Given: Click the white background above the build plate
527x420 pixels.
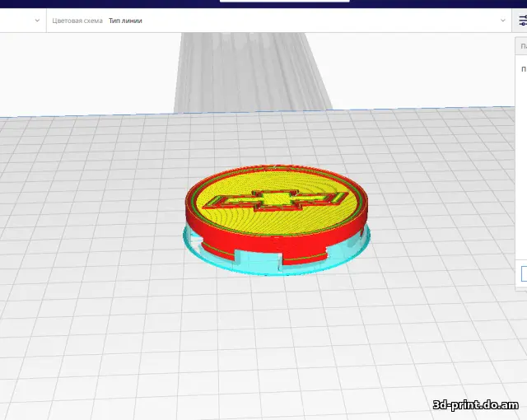Looking at the screenshot, I should pyautogui.click(x=82, y=74).
